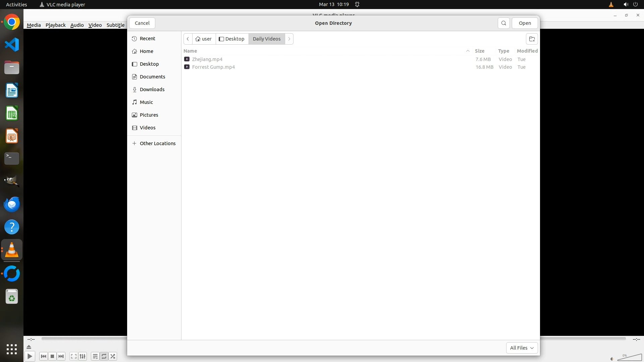Open the All Files filter dropdown
This screenshot has height=362, width=644.
click(x=522, y=348)
